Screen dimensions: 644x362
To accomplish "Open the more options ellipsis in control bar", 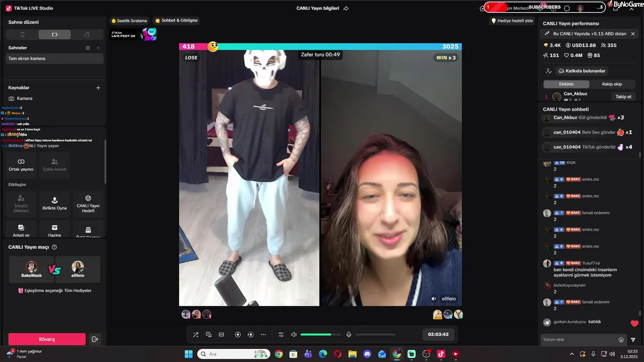I will pos(263,335).
